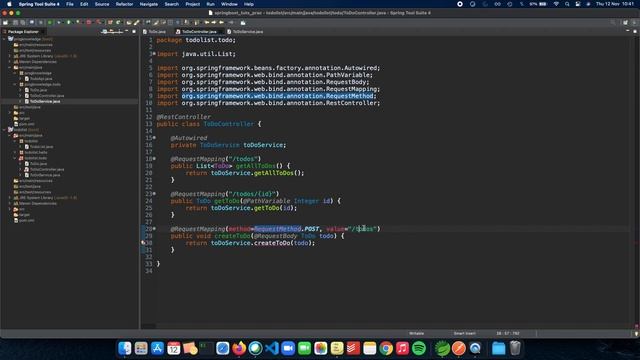Open the Trash from the Dock
Image resolution: width=640 pixels, height=360 pixels.
point(515,348)
